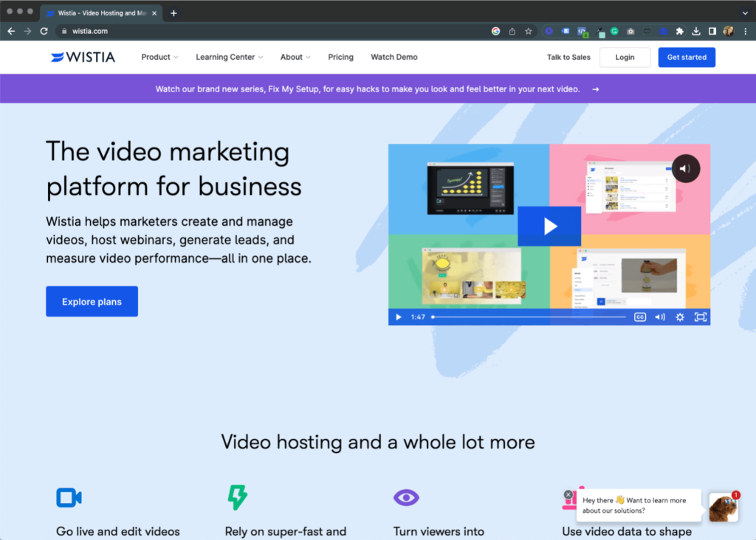
Task: Click the Wistia logo
Action: tap(83, 58)
